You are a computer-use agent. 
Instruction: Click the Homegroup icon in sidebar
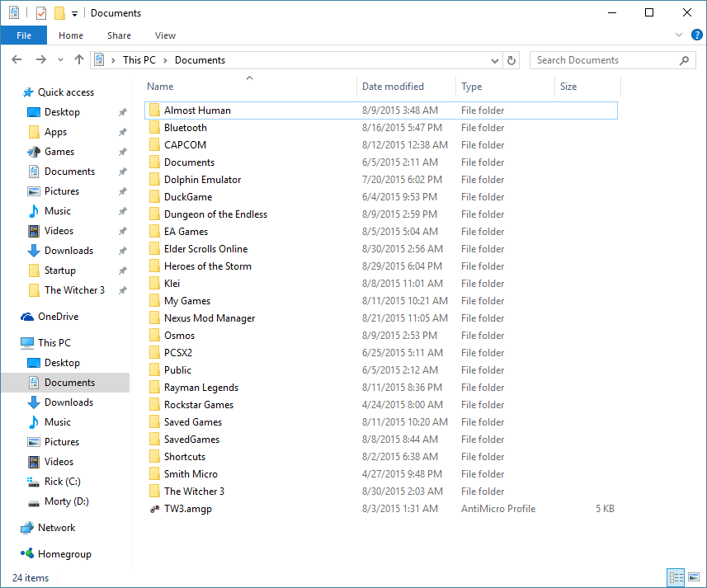[27, 553]
